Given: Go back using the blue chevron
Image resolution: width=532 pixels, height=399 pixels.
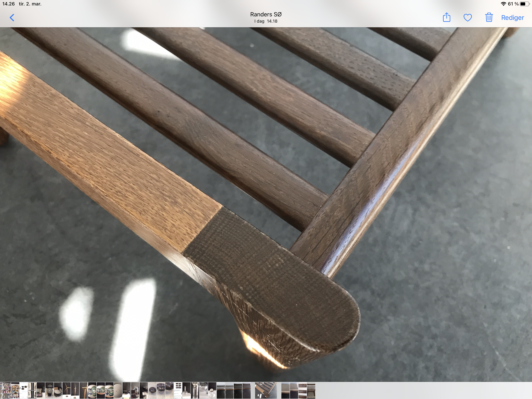Looking at the screenshot, I should [12, 18].
